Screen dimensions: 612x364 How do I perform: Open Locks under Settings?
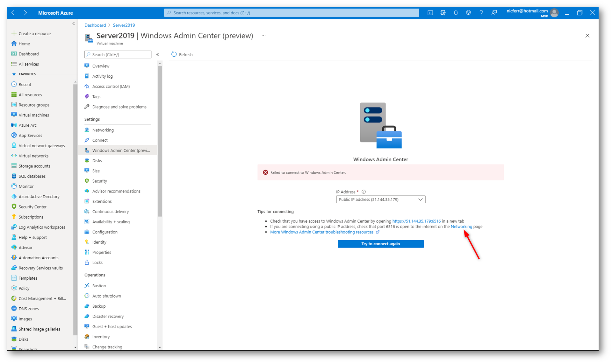pos(94,262)
